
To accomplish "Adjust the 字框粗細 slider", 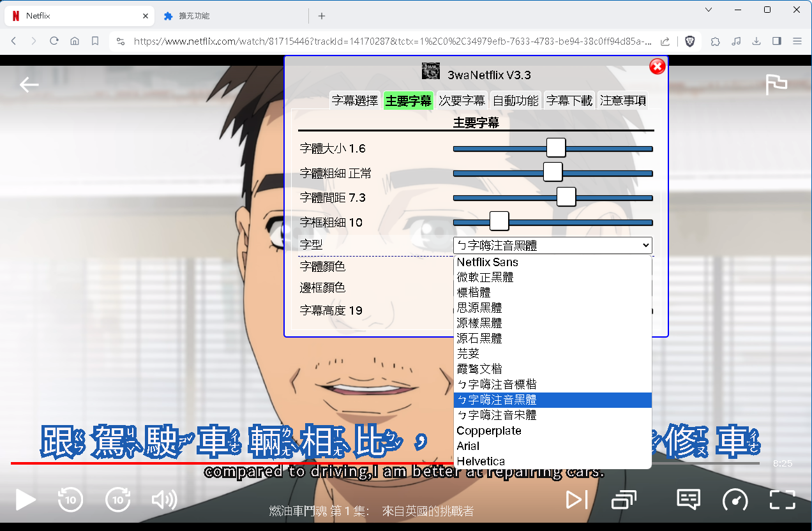I will [x=553, y=221].
